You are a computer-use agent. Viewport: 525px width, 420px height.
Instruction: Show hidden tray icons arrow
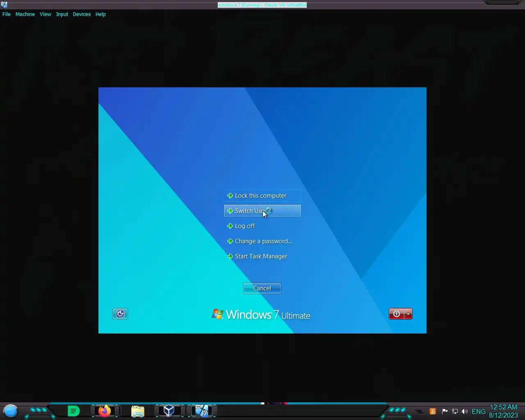420,411
